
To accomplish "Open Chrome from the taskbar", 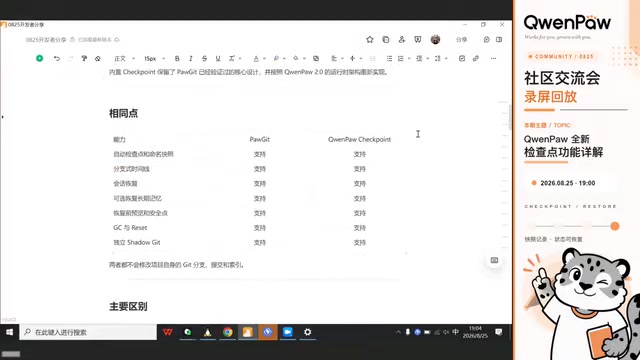I will point(227,332).
